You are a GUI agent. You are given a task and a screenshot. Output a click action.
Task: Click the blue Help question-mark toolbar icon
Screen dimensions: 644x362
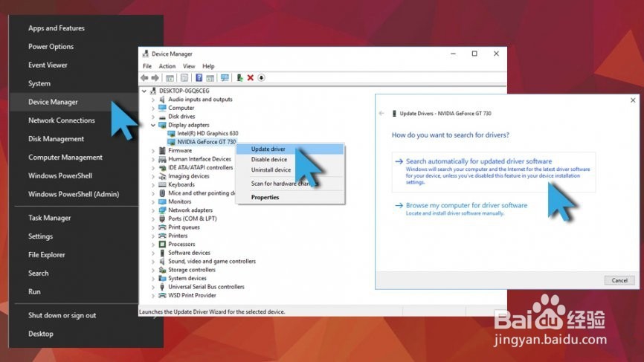click(x=199, y=77)
